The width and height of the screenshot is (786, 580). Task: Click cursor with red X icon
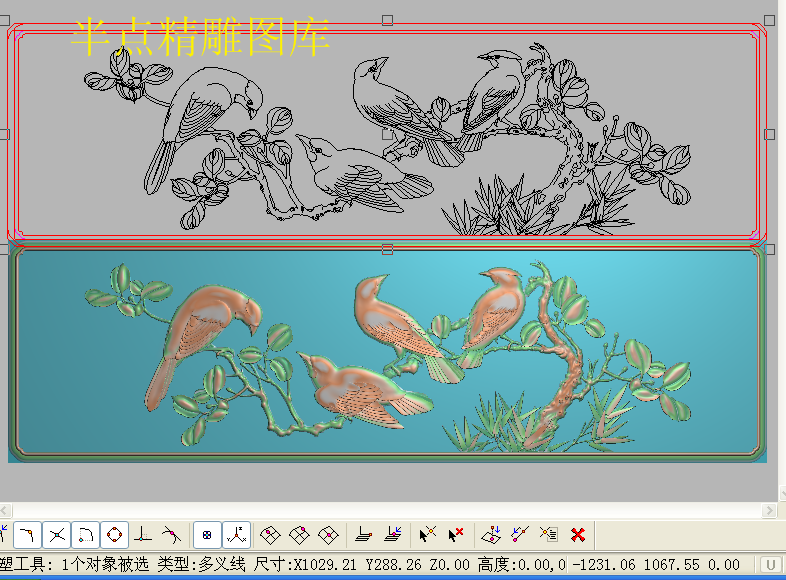click(456, 535)
